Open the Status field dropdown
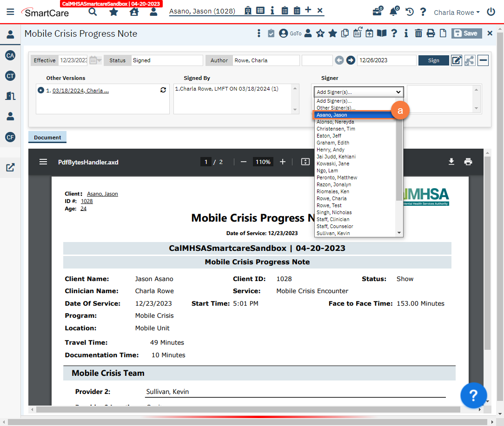Viewport: 504px width, 426px height. (167, 60)
